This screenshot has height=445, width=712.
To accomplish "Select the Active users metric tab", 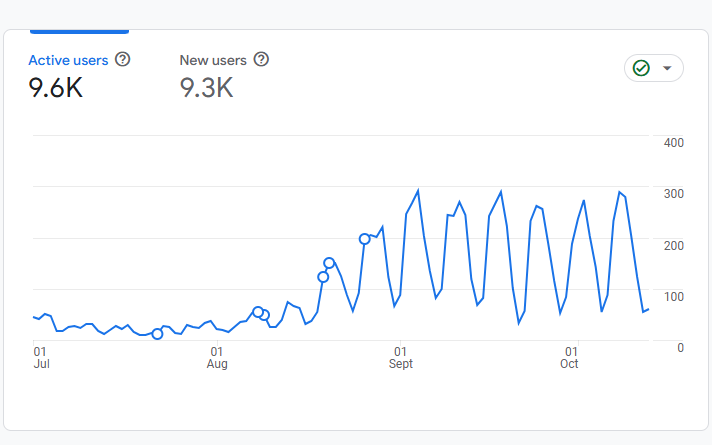I will (x=68, y=60).
